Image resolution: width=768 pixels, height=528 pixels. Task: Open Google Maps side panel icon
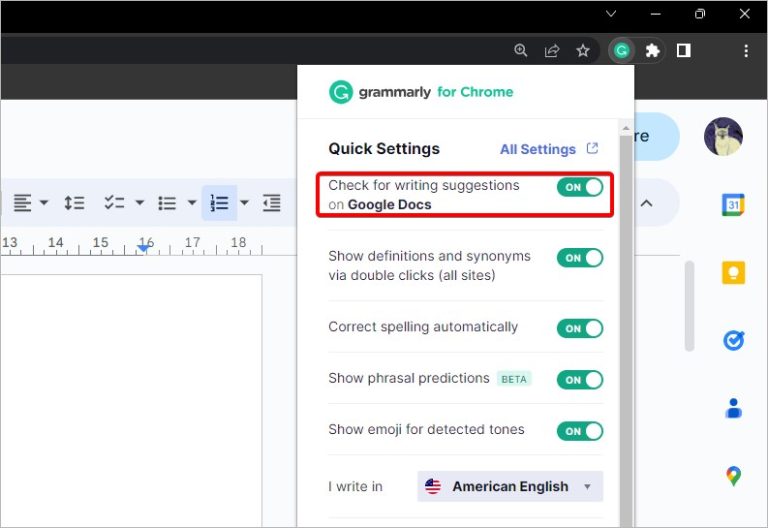tap(733, 476)
